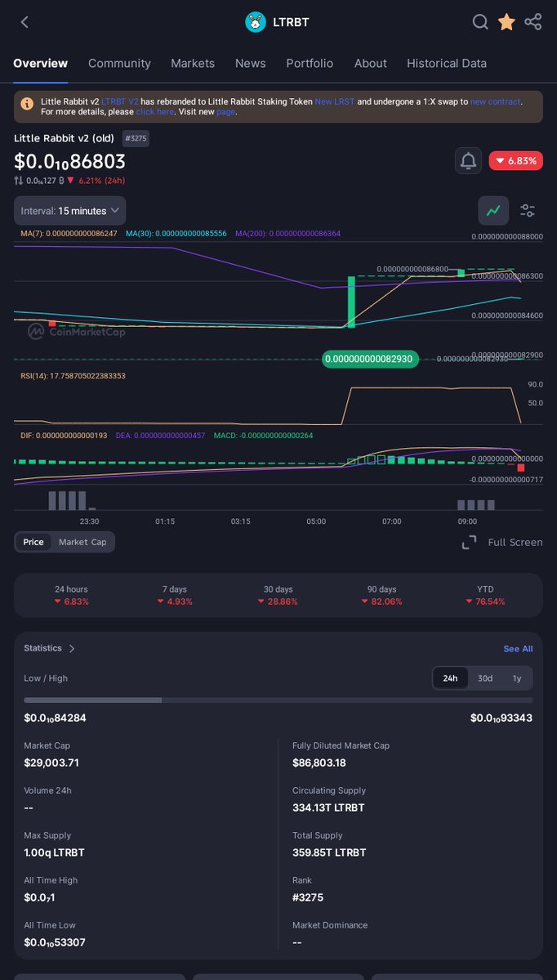Expand Statistics with the chevron
The height and width of the screenshot is (980, 557).
coord(72,649)
